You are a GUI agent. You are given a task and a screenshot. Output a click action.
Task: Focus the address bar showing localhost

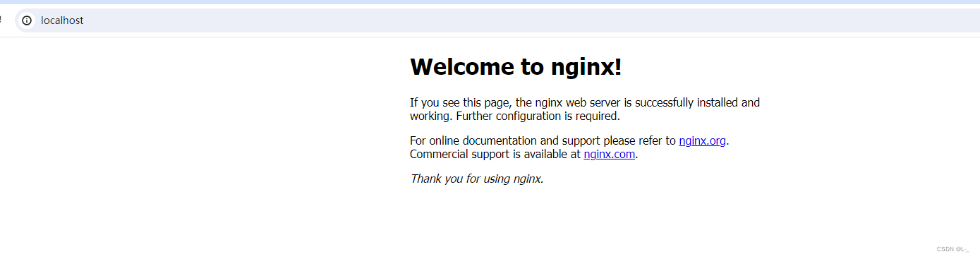tap(497, 20)
